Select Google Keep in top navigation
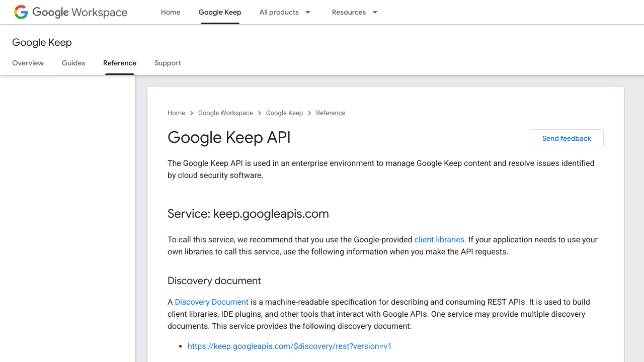The width and height of the screenshot is (644, 362). tap(220, 12)
